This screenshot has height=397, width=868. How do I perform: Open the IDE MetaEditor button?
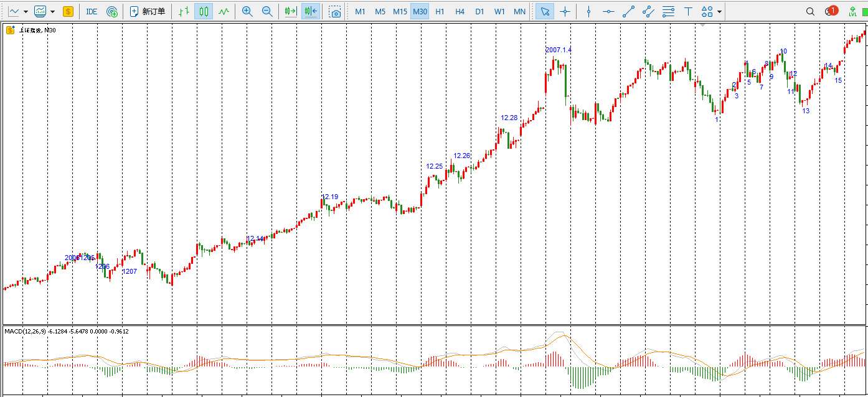pos(92,11)
